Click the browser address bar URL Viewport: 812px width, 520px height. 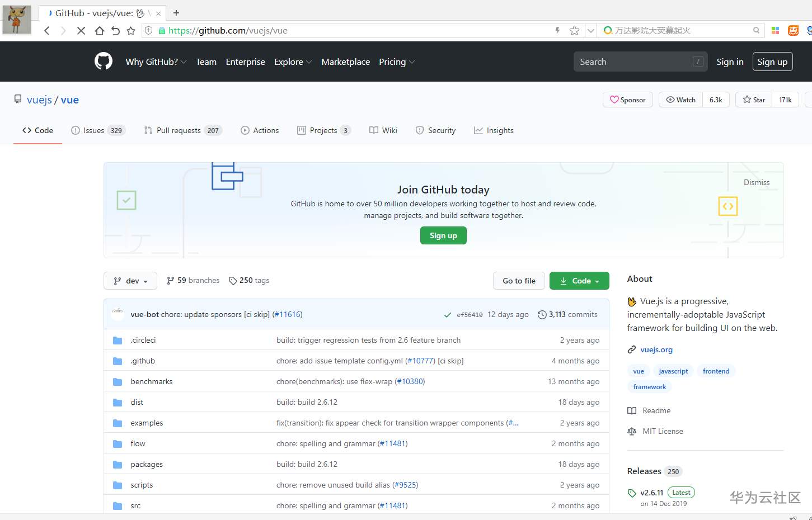228,31
